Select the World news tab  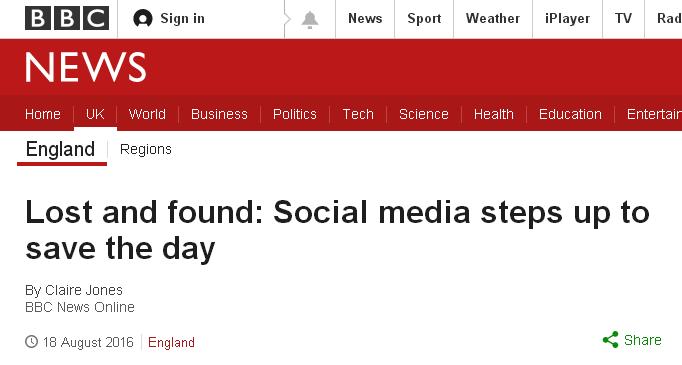147,114
